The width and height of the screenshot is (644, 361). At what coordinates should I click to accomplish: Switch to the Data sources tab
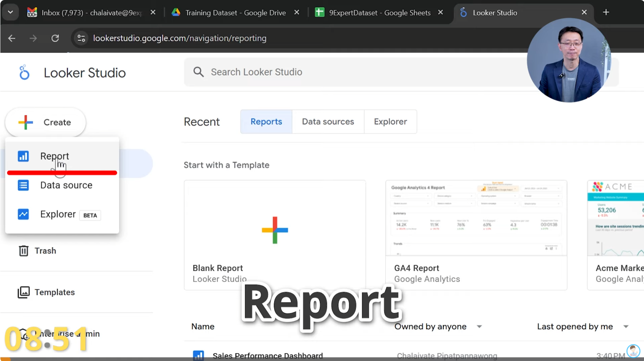point(328,122)
